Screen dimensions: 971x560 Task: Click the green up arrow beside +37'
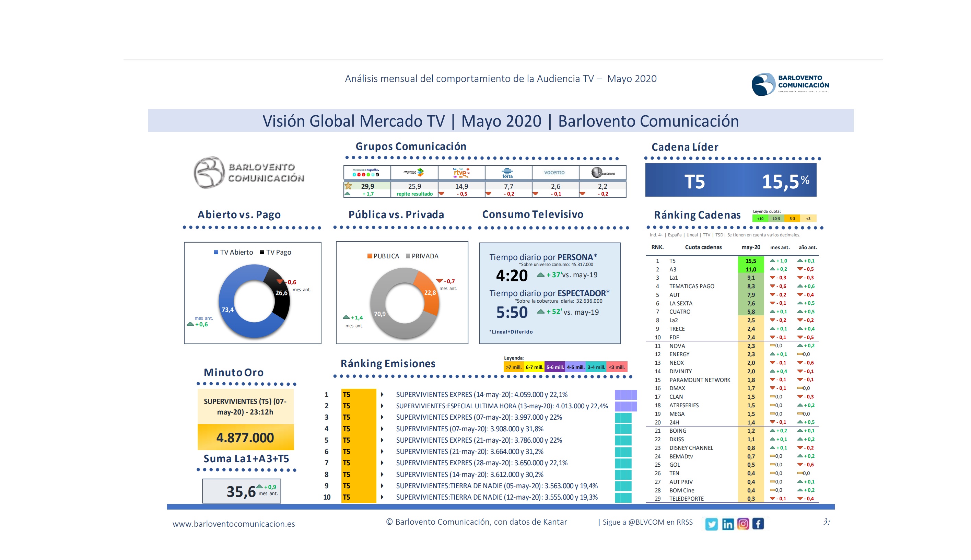(540, 275)
